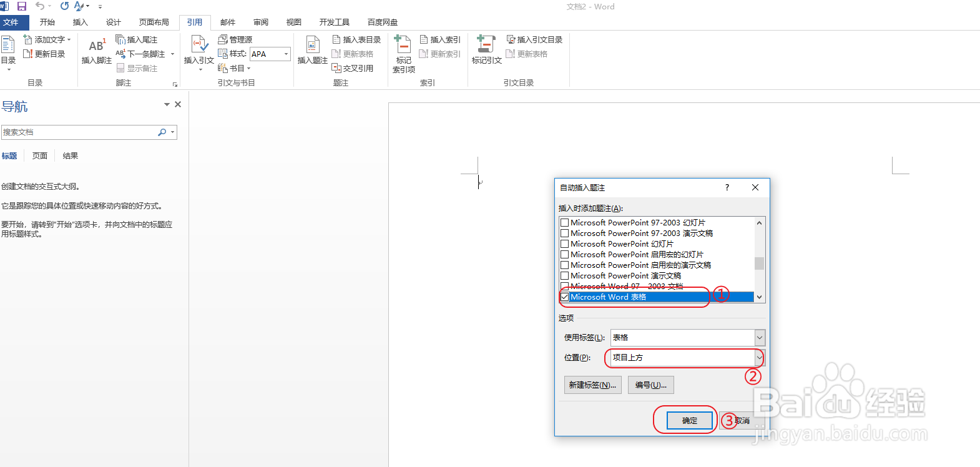The image size is (980, 467).
Task: Switch to the 页面布局 tab
Action: pos(154,22)
